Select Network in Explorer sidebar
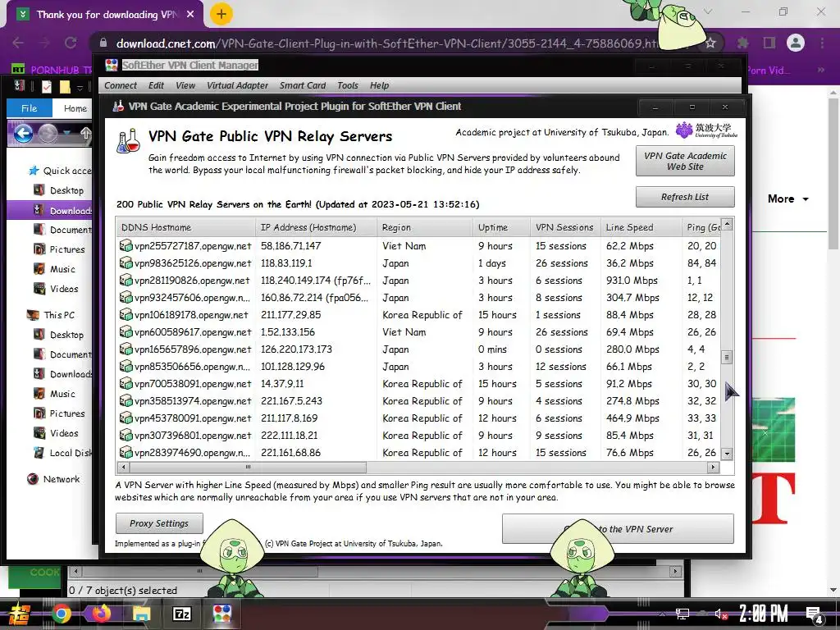The image size is (840, 630). [x=53, y=479]
